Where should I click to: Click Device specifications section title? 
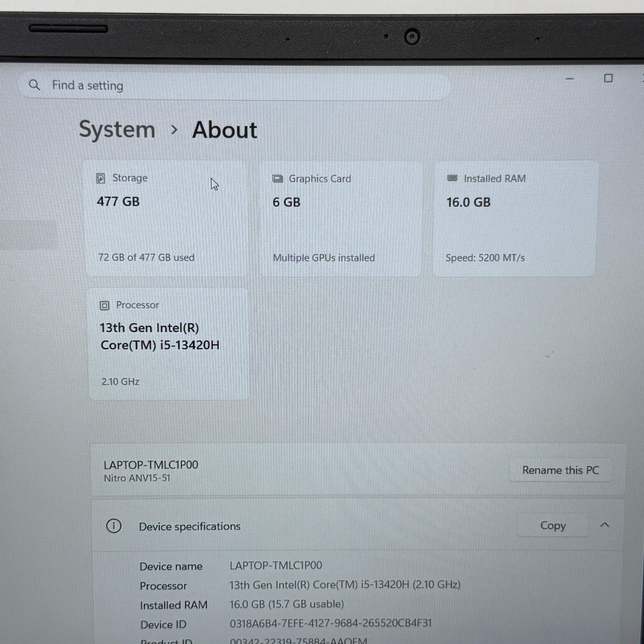(x=190, y=526)
